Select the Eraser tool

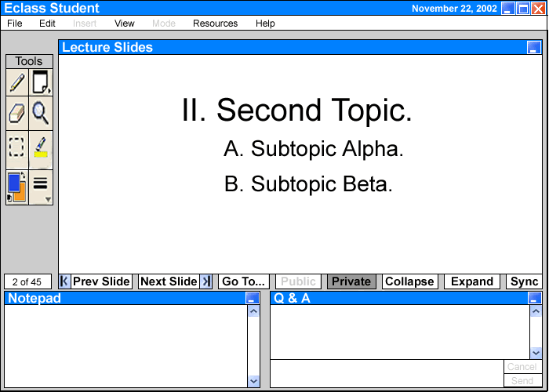(17, 114)
